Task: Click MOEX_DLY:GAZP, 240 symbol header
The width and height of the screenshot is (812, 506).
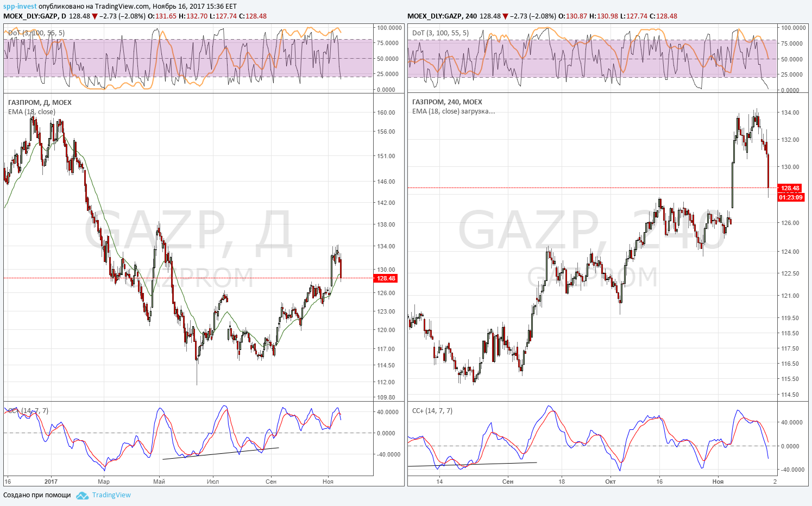Action: pyautogui.click(x=442, y=16)
